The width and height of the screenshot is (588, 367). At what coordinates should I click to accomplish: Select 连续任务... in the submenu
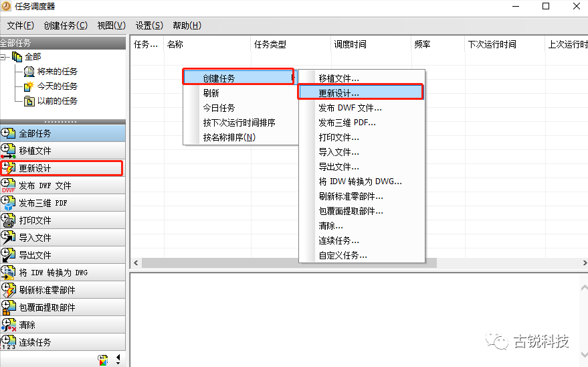point(362,240)
